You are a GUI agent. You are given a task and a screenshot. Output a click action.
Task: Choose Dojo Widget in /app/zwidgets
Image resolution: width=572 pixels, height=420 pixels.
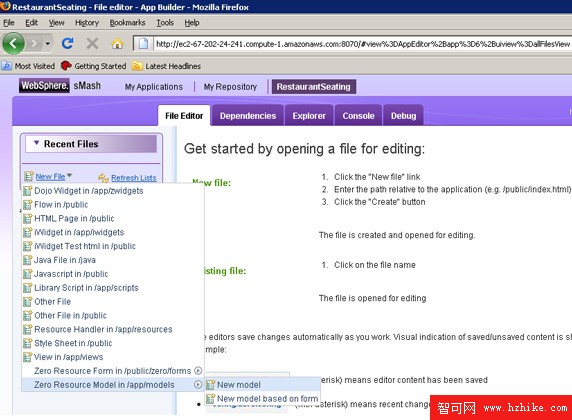click(x=89, y=190)
